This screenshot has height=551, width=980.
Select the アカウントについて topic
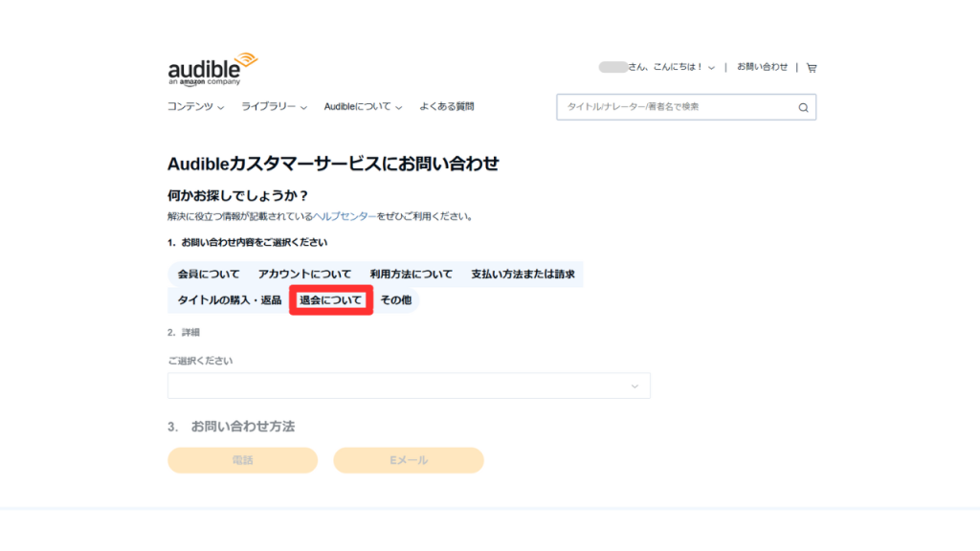tap(304, 275)
